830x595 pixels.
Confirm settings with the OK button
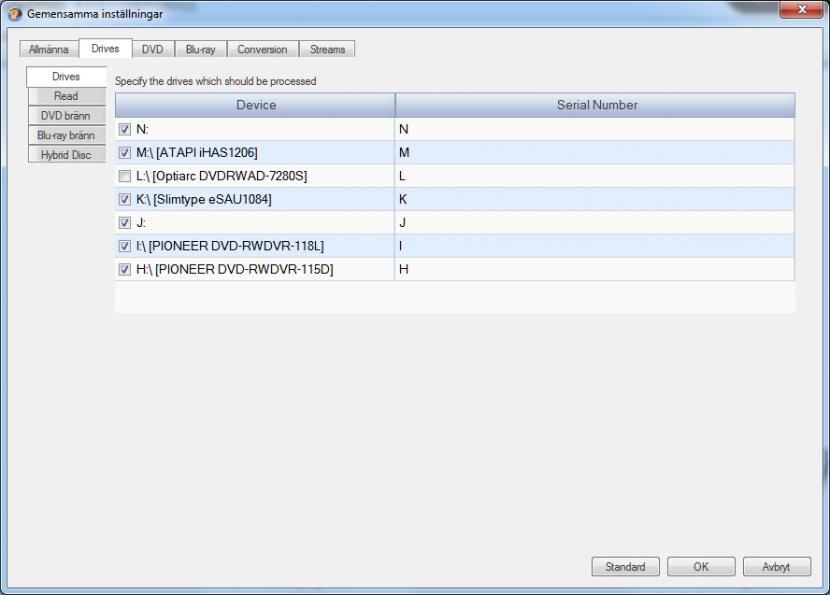[x=701, y=566]
